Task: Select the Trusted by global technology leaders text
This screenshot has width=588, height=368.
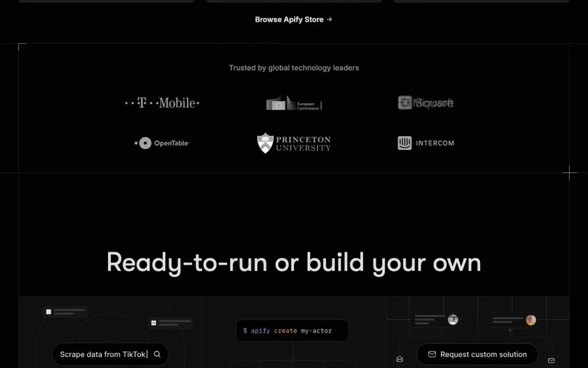Action: tap(294, 68)
